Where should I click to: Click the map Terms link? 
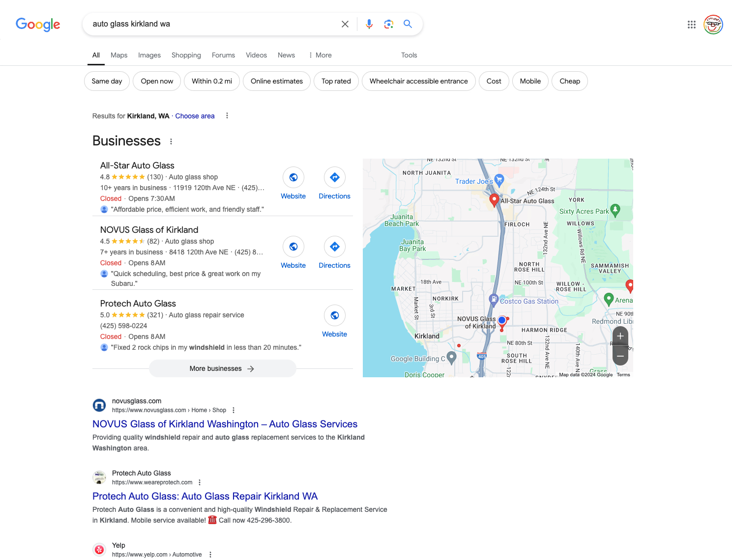click(x=623, y=374)
